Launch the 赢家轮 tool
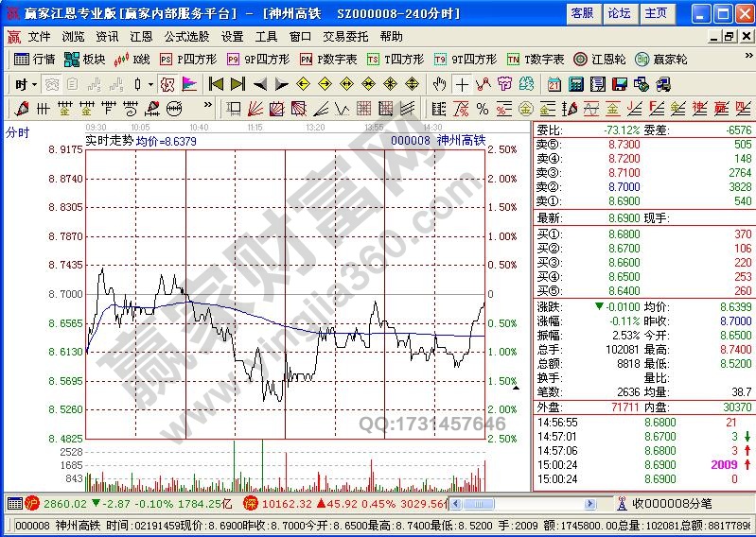 tap(661, 59)
